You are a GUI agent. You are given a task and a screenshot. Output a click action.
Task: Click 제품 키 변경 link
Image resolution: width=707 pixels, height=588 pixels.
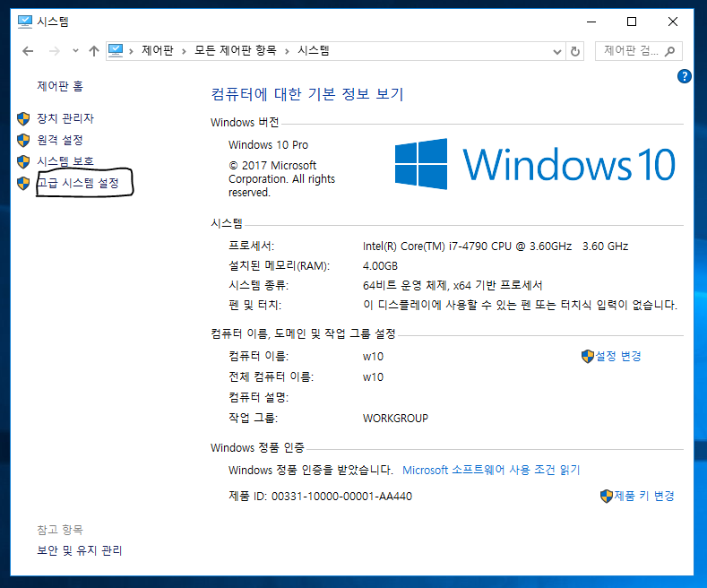tap(644, 496)
